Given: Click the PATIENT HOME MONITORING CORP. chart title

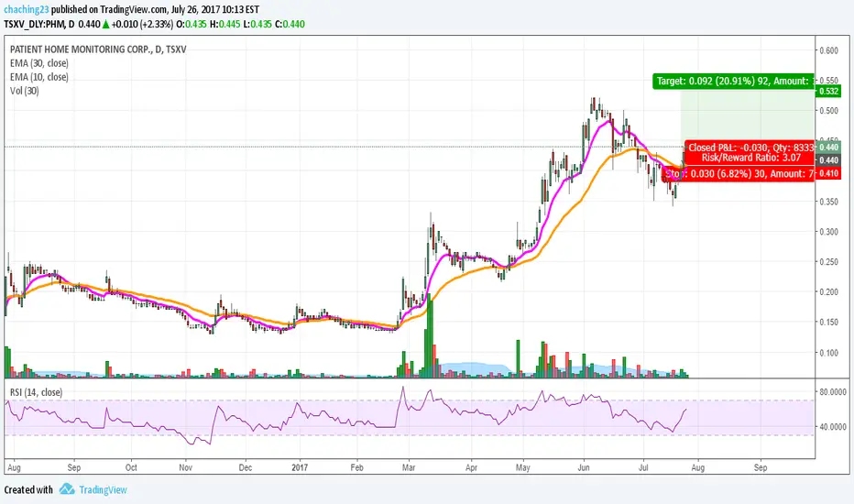Looking at the screenshot, I should point(98,49).
